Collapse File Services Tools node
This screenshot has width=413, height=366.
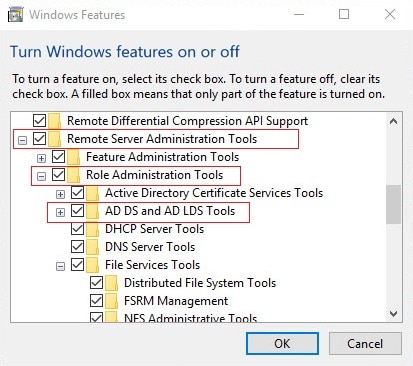point(60,266)
